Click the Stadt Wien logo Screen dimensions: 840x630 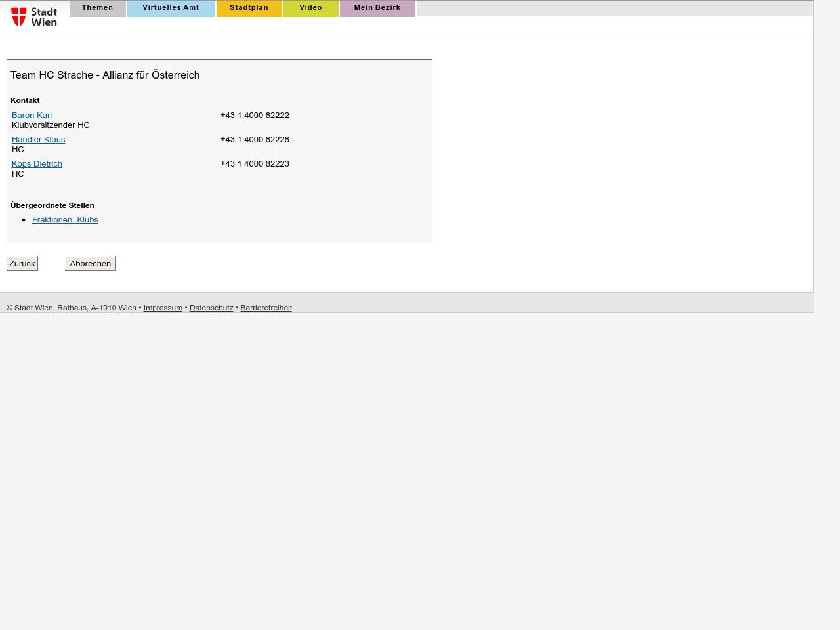pos(34,17)
